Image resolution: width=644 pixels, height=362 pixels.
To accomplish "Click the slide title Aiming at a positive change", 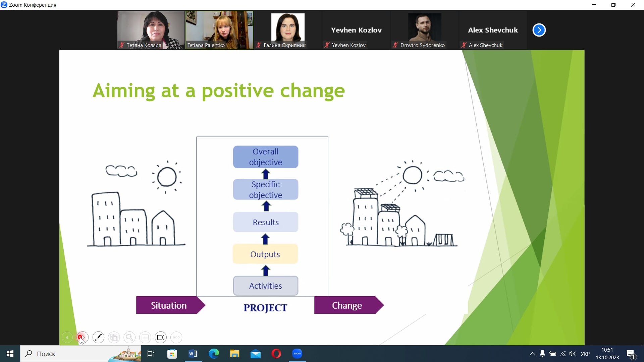I will [219, 91].
